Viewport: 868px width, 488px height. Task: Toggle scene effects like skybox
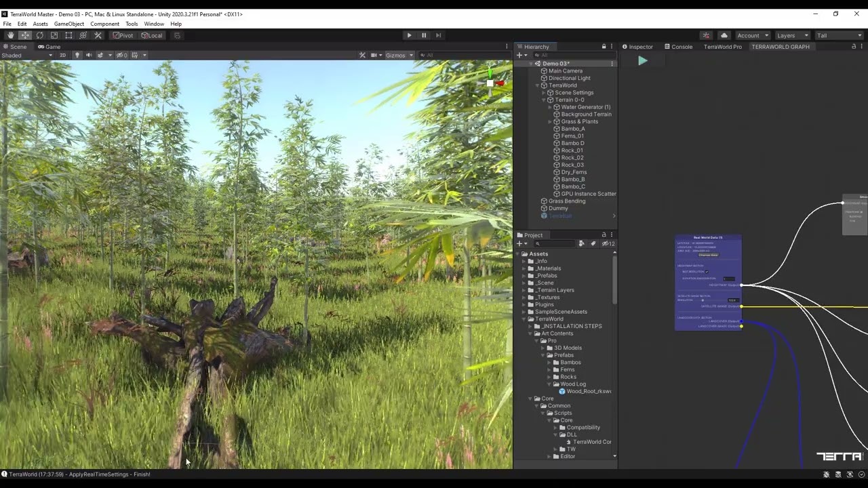tap(100, 55)
